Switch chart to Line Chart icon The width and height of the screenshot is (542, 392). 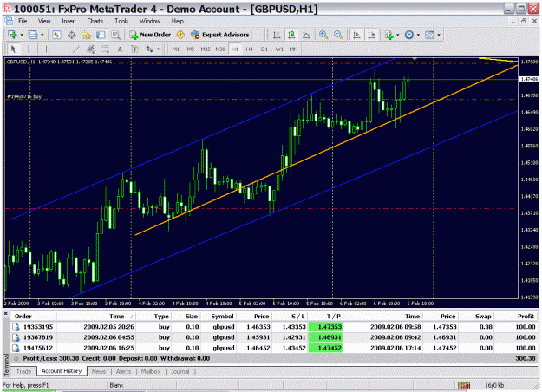(306, 35)
